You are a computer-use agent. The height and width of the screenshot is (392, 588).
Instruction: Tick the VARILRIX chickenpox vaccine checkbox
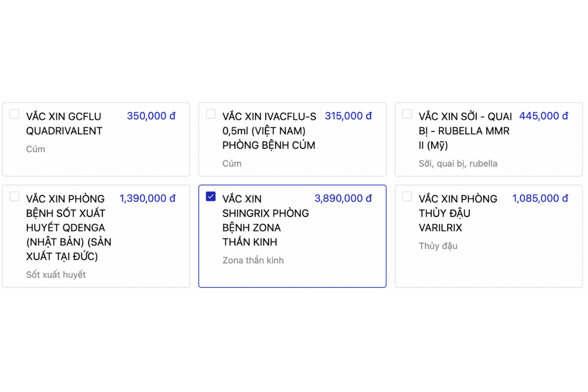point(407,196)
